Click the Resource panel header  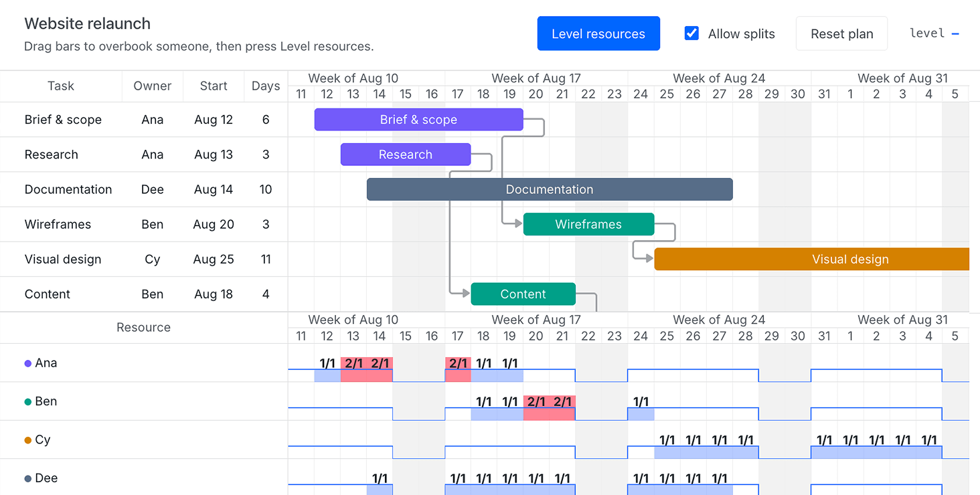(144, 327)
